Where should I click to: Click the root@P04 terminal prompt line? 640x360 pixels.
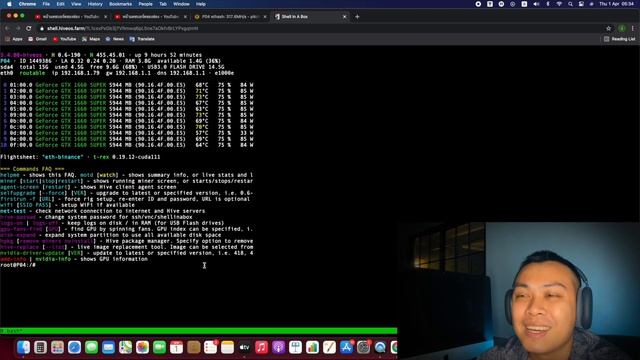(18, 265)
